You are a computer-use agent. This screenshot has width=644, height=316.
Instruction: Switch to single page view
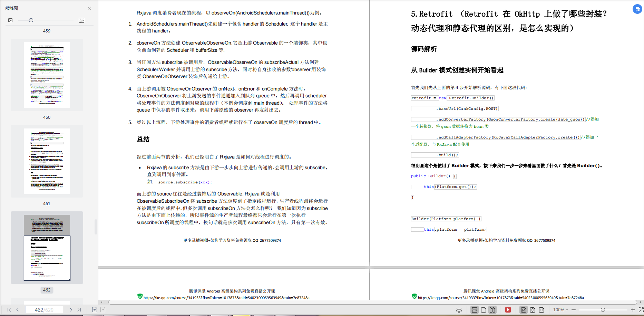pyautogui.click(x=484, y=310)
